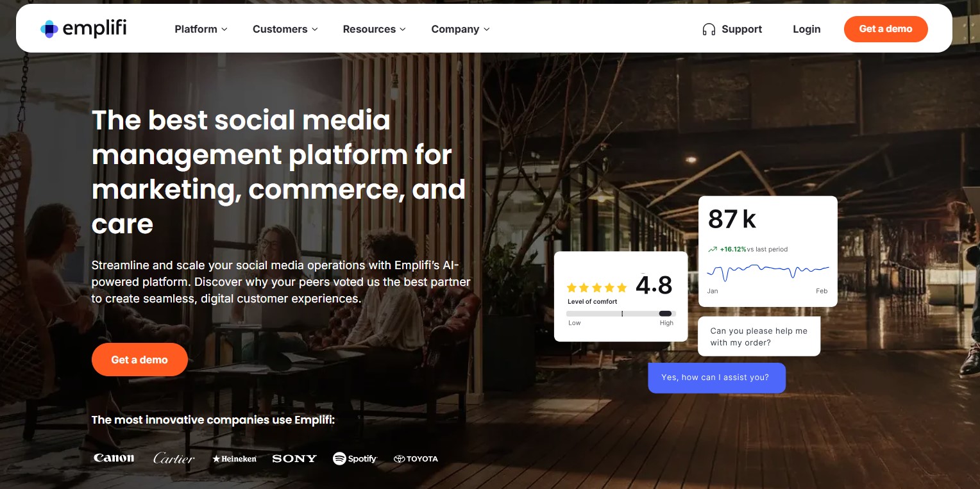Open the Spotify logo
Screen dimensions: 980x489
click(355, 458)
